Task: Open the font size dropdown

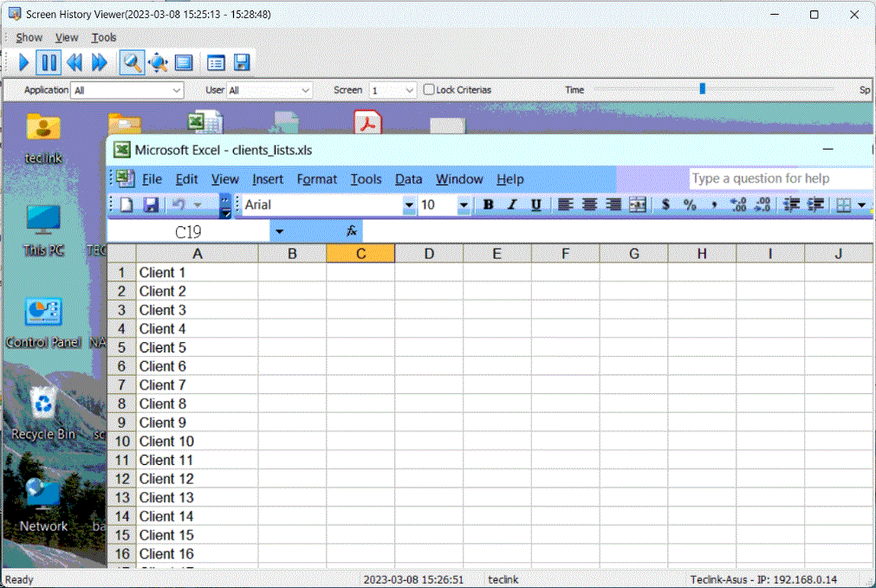Action: (x=464, y=205)
